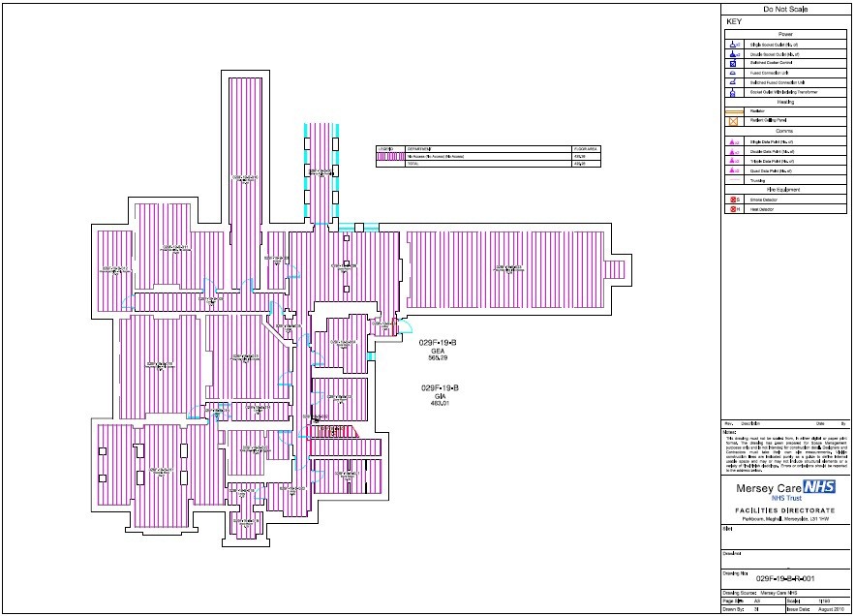Click the Single Socket Outlet key symbol
The height and width of the screenshot is (616, 855).
733,45
